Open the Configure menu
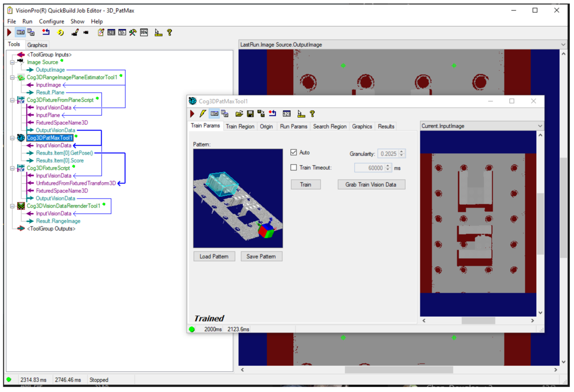This screenshot has height=392, width=574. point(51,21)
